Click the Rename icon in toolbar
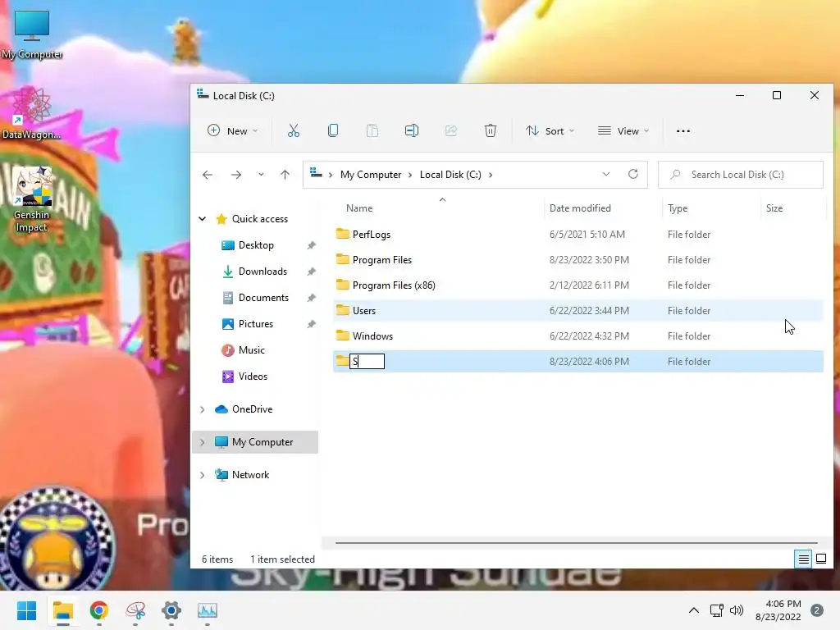 click(x=412, y=130)
